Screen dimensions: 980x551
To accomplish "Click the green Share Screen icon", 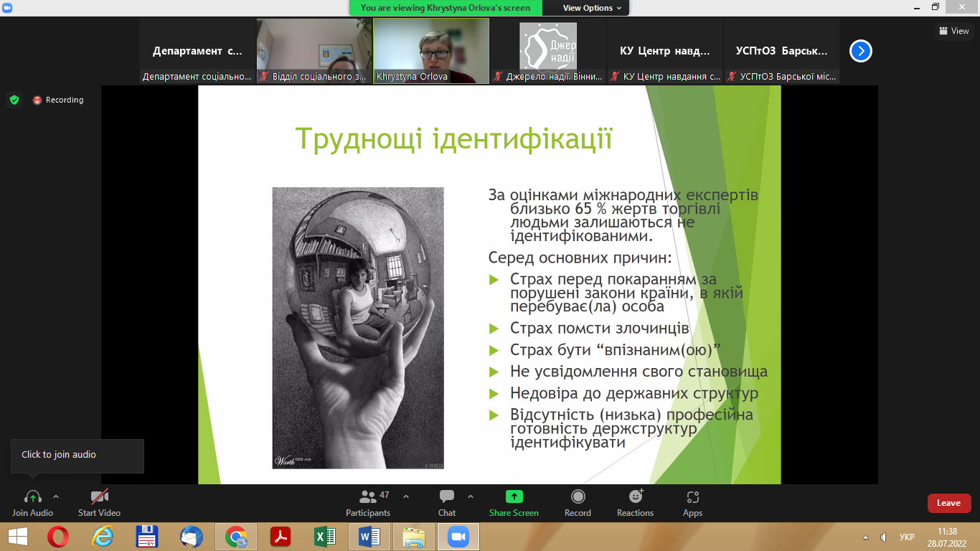I will click(514, 496).
